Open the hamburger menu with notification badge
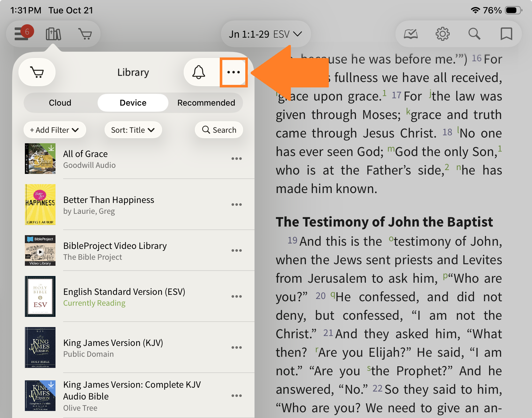 22,34
